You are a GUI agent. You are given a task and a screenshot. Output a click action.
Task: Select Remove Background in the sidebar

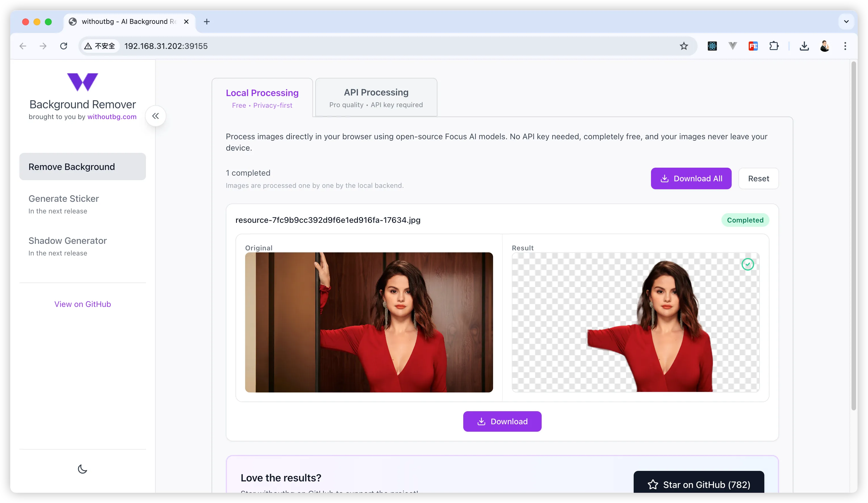(83, 167)
